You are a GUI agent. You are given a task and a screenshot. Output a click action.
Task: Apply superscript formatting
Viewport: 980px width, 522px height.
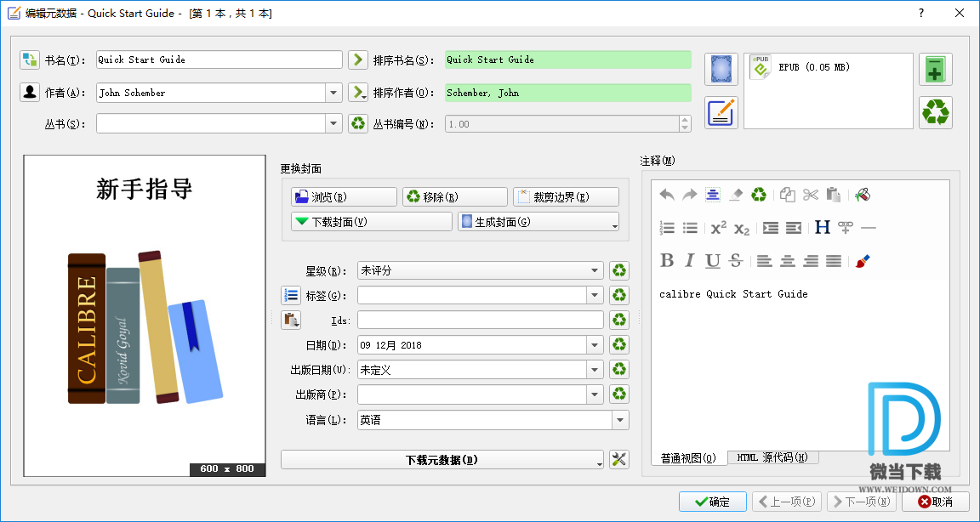click(719, 228)
